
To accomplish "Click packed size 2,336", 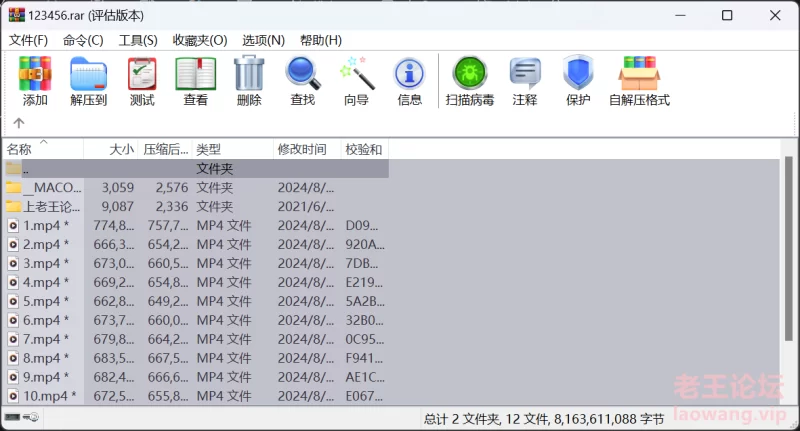I will 172,207.
